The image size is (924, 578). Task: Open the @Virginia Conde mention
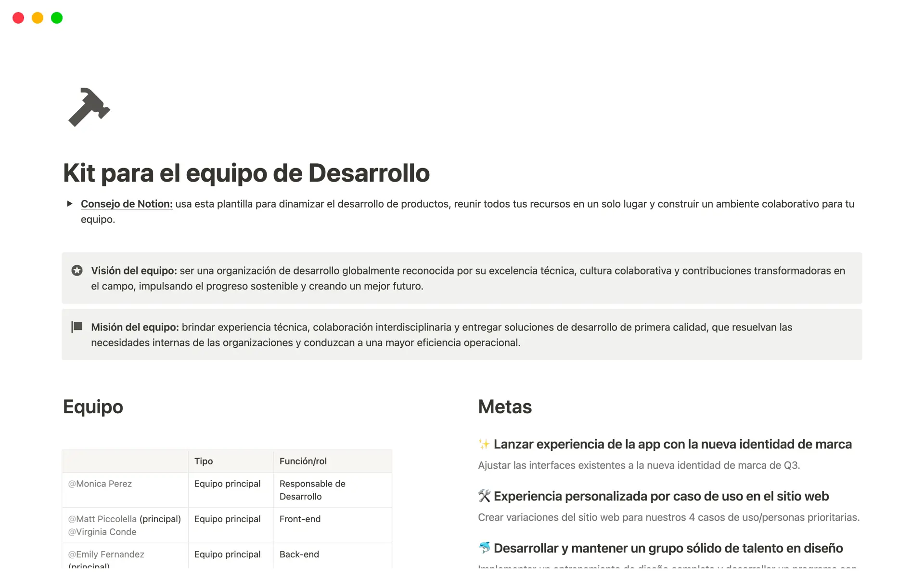(x=103, y=532)
